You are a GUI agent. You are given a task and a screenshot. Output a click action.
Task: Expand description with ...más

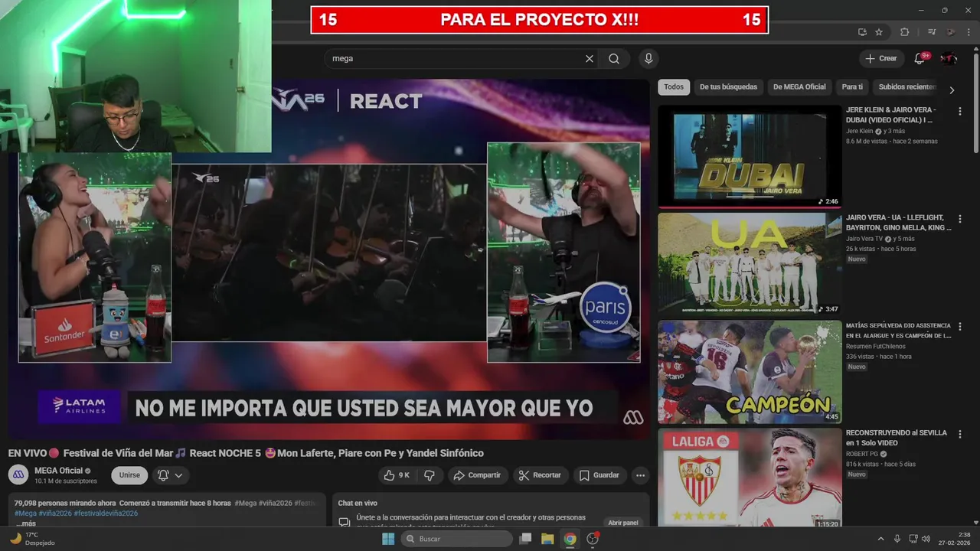25,523
